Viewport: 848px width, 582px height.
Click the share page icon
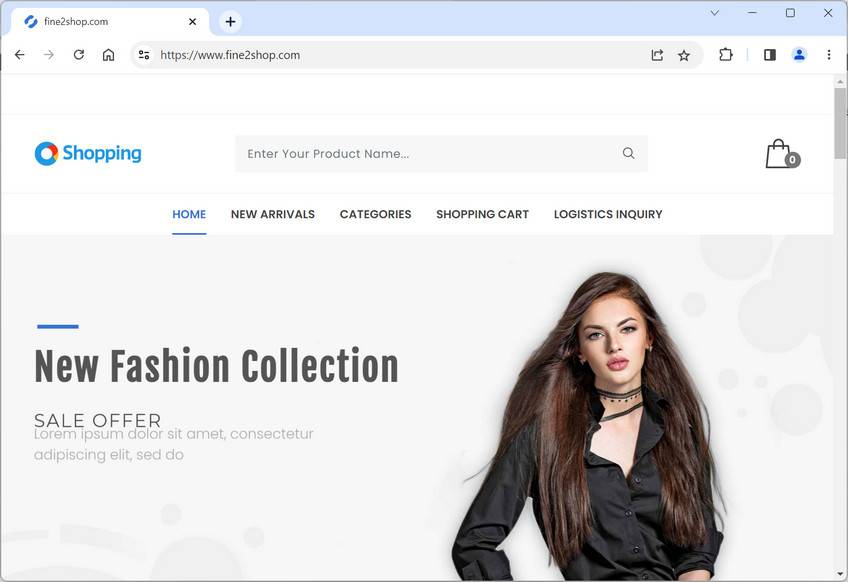[x=657, y=55]
